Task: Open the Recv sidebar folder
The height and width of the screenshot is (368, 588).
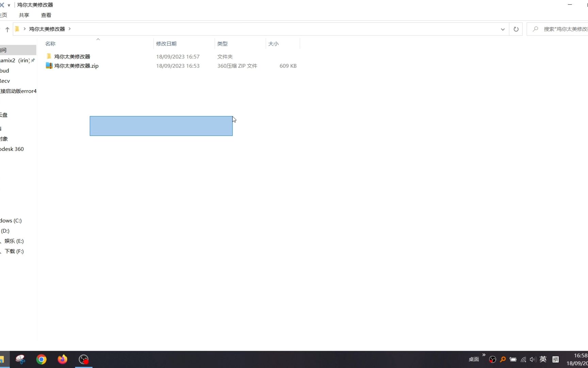Action: coord(5,81)
